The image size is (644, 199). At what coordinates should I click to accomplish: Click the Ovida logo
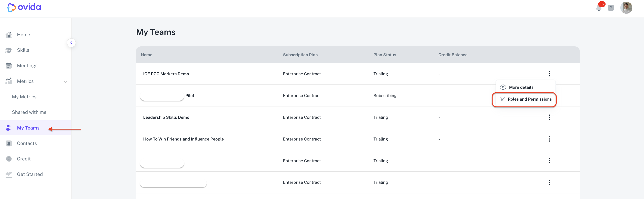click(x=24, y=7)
